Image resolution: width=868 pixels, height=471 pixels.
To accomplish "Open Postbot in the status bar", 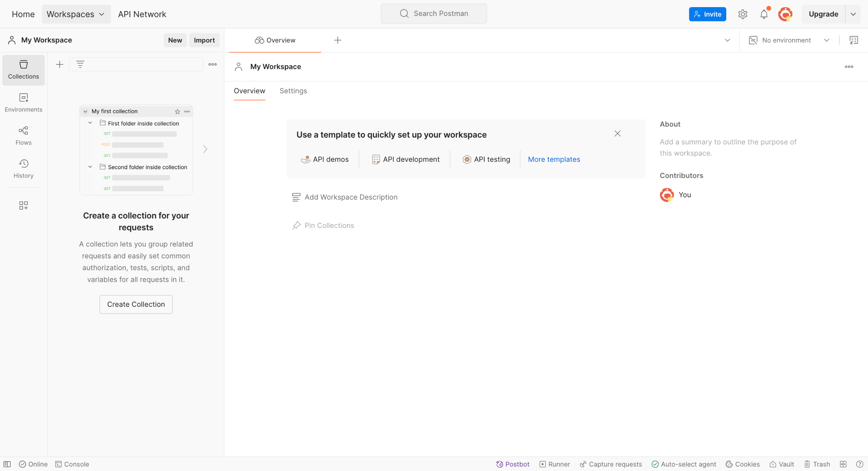I will click(x=513, y=464).
